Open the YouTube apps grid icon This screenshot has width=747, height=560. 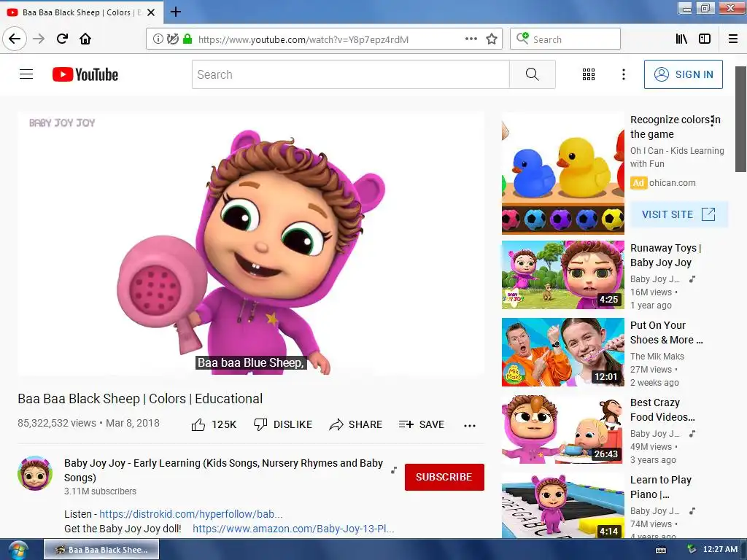point(589,74)
